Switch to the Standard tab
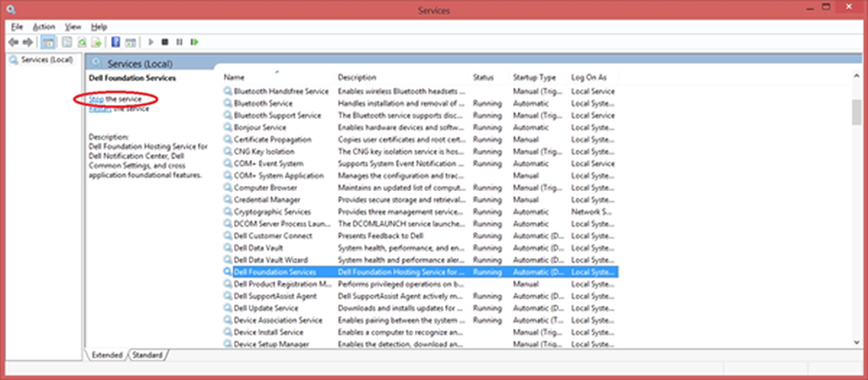This screenshot has height=380, width=868. pyautogui.click(x=148, y=355)
